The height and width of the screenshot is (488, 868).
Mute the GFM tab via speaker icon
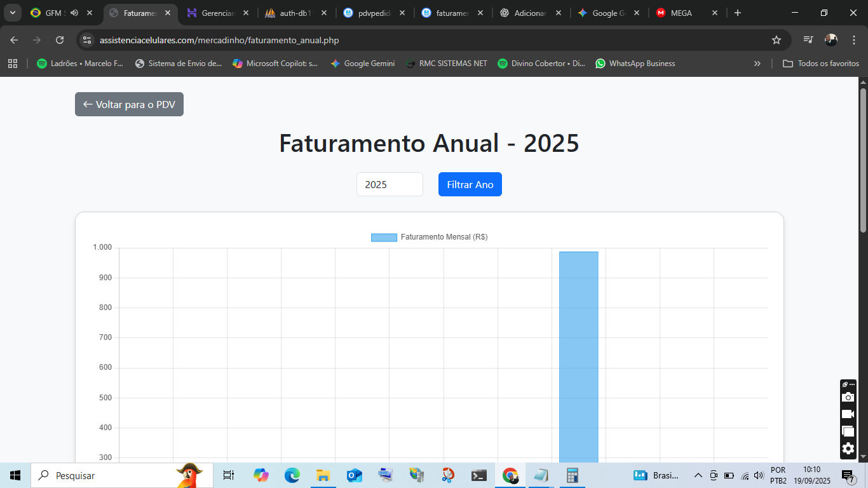pyautogui.click(x=74, y=13)
